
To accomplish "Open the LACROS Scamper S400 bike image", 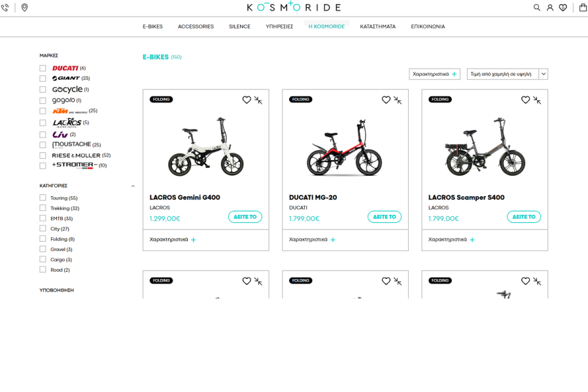I will 485,147.
